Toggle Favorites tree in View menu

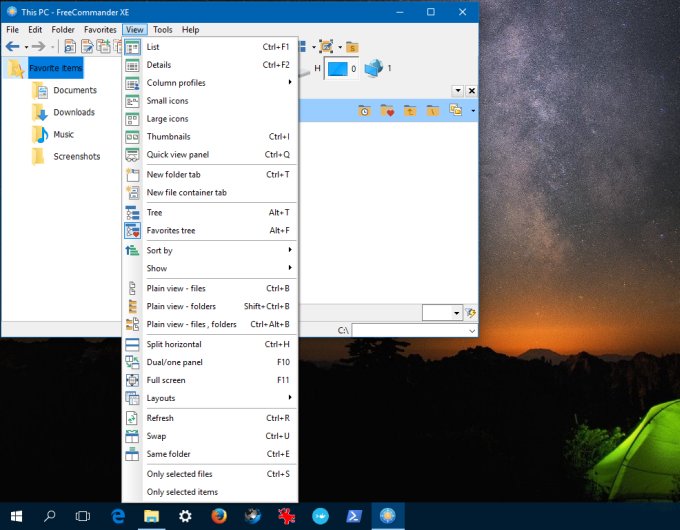point(171,231)
